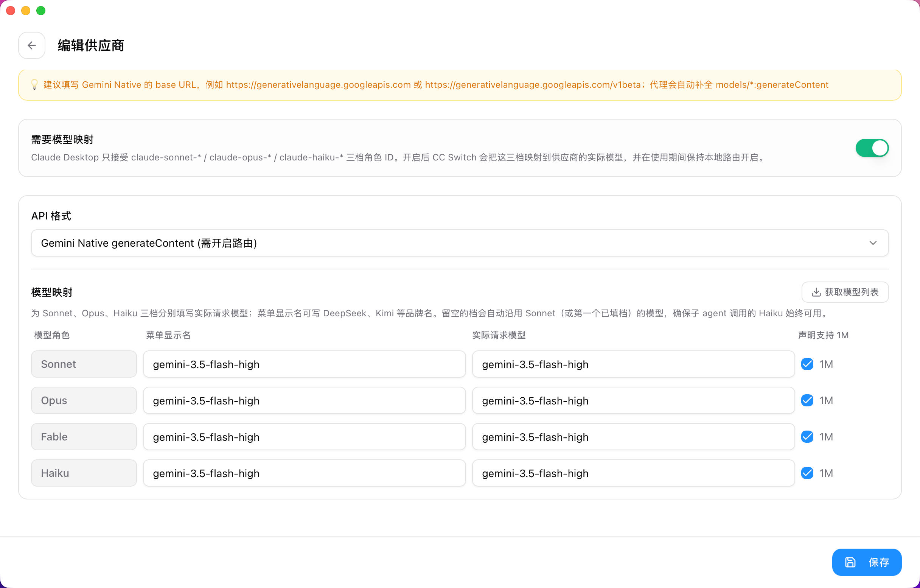The width and height of the screenshot is (920, 588).
Task: Click the 编辑供应商 page title
Action: click(x=91, y=45)
